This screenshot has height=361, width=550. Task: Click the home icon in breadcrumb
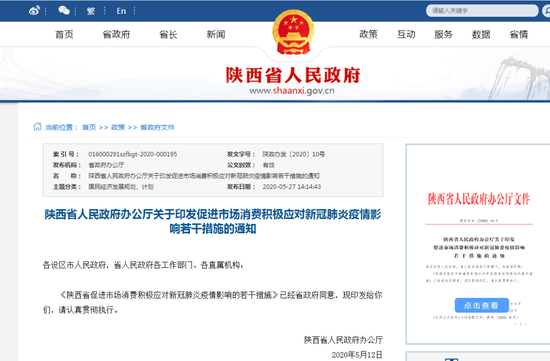[37, 126]
